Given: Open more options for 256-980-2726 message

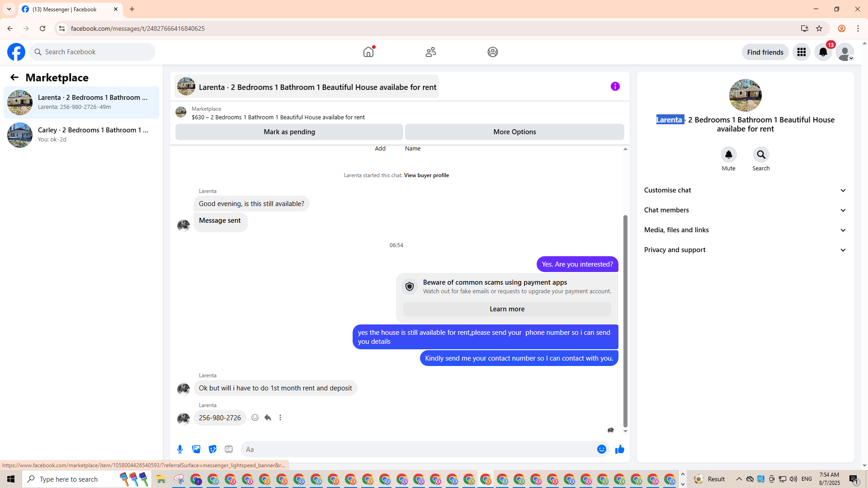Looking at the screenshot, I should pyautogui.click(x=280, y=418).
